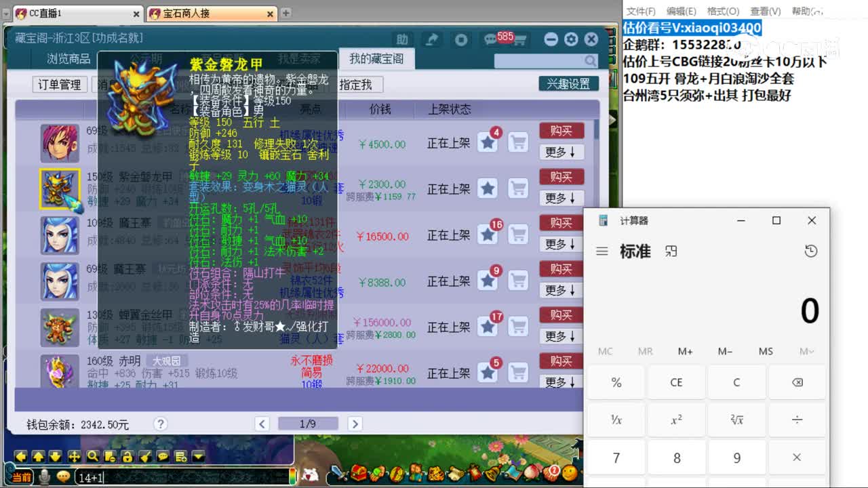Image resolution: width=868 pixels, height=488 pixels.
Task: Open browser tab list dropdown arrow
Action: 6,13
